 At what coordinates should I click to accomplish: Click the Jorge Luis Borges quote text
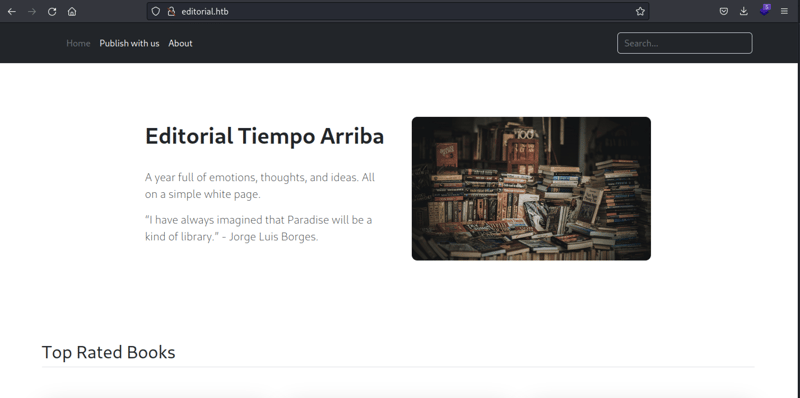(x=259, y=228)
